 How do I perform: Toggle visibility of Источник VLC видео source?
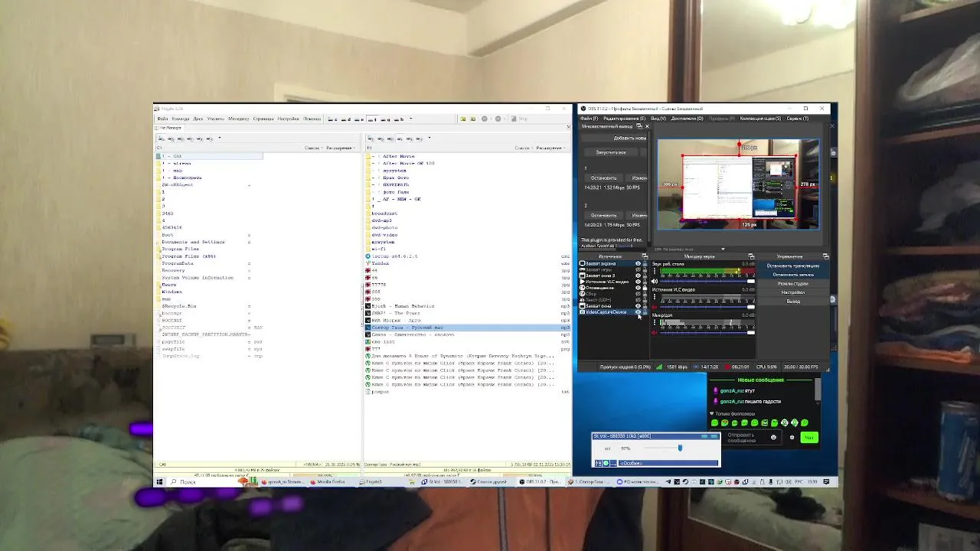click(638, 282)
